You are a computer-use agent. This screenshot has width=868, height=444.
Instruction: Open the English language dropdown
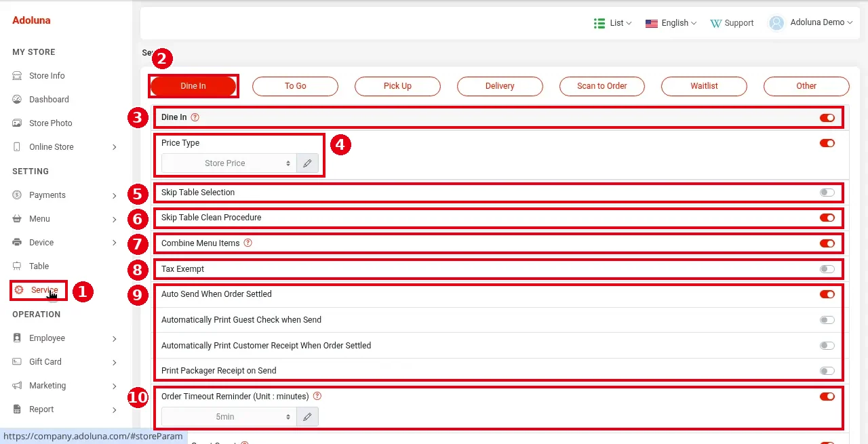(x=671, y=23)
